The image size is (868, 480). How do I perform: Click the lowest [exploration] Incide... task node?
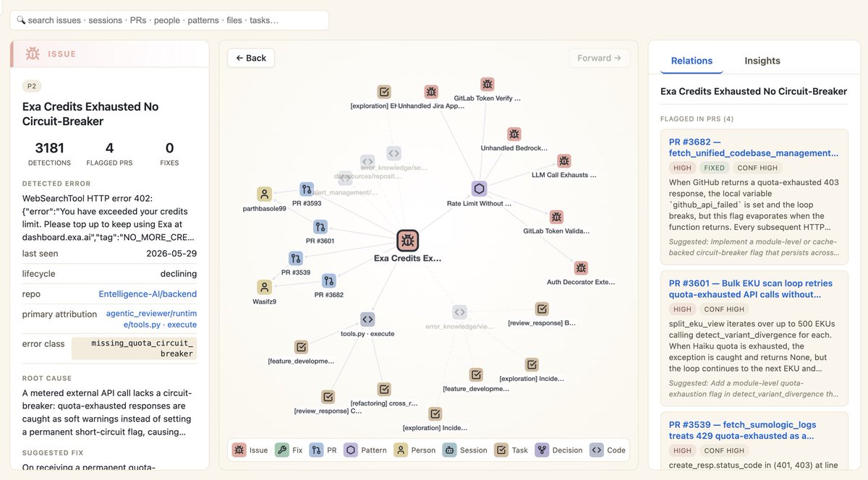435,414
